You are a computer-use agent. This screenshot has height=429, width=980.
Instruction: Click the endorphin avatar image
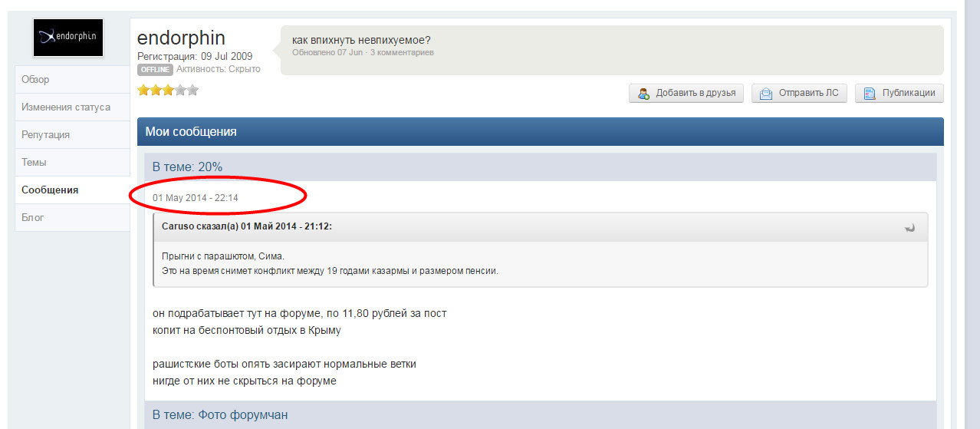coord(68,38)
